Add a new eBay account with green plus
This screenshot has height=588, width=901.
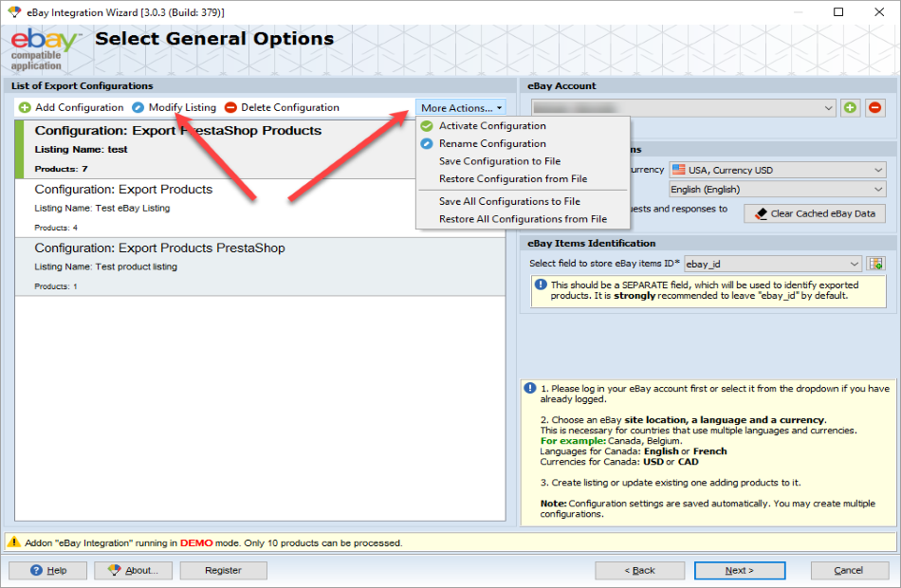851,107
